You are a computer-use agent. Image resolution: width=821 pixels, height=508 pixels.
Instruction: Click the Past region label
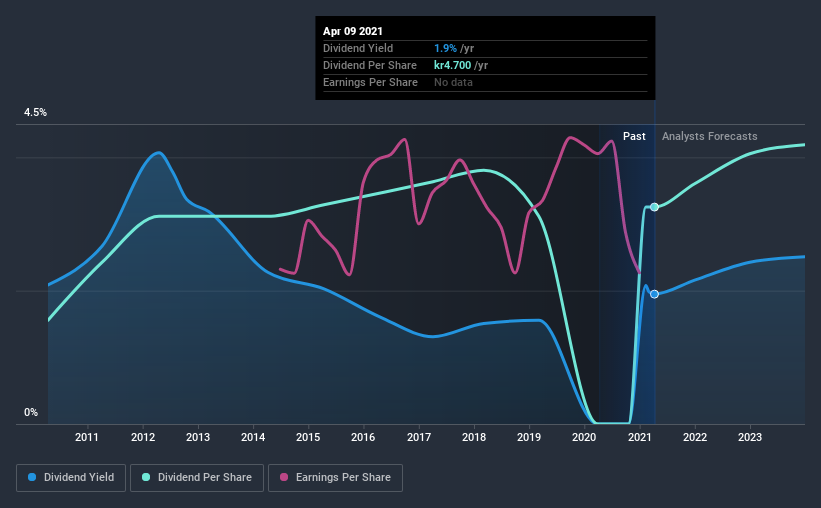pyautogui.click(x=634, y=136)
